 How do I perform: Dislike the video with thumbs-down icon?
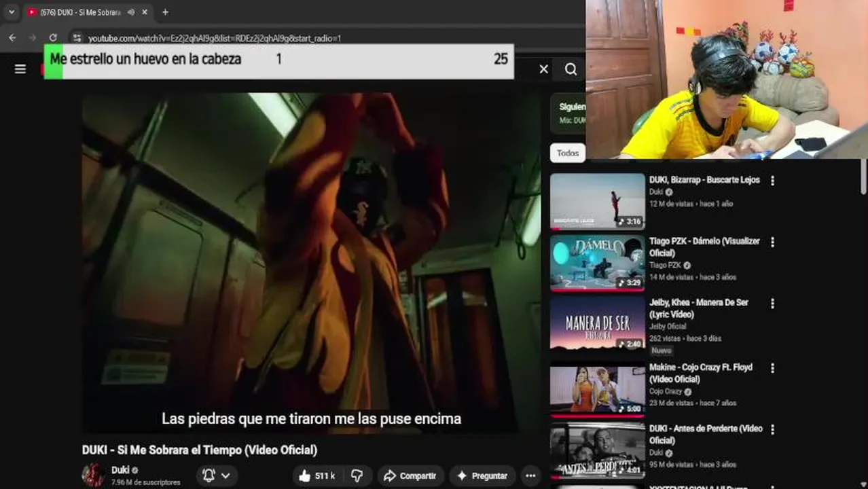tap(357, 476)
